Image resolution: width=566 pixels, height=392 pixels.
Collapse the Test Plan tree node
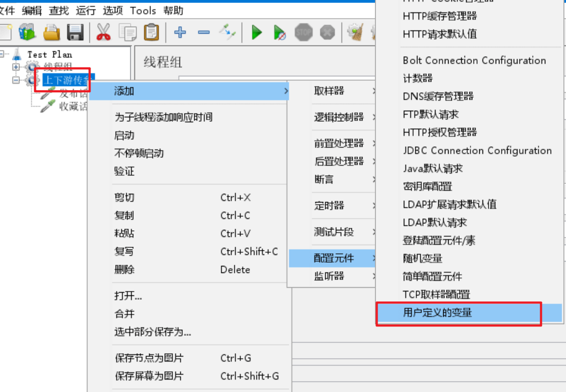(2, 54)
